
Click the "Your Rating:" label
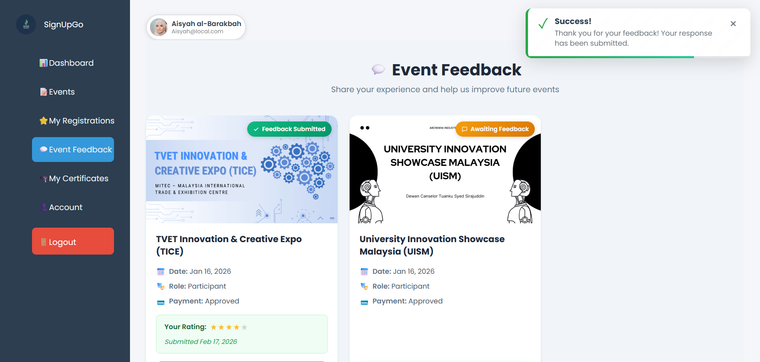(x=185, y=327)
